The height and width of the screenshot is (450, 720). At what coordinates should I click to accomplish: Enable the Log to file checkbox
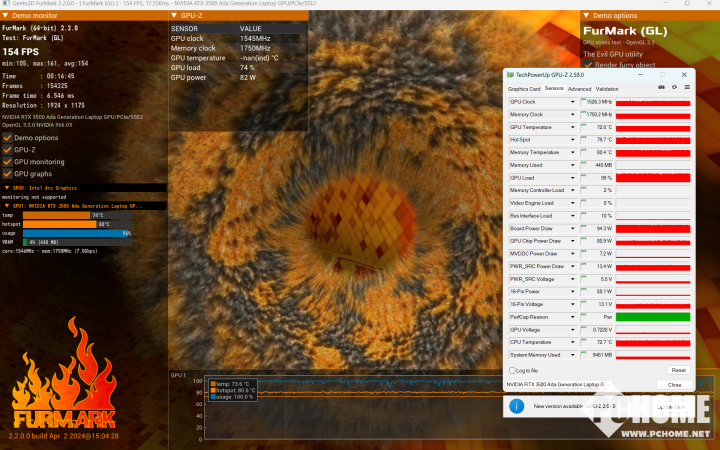point(512,370)
